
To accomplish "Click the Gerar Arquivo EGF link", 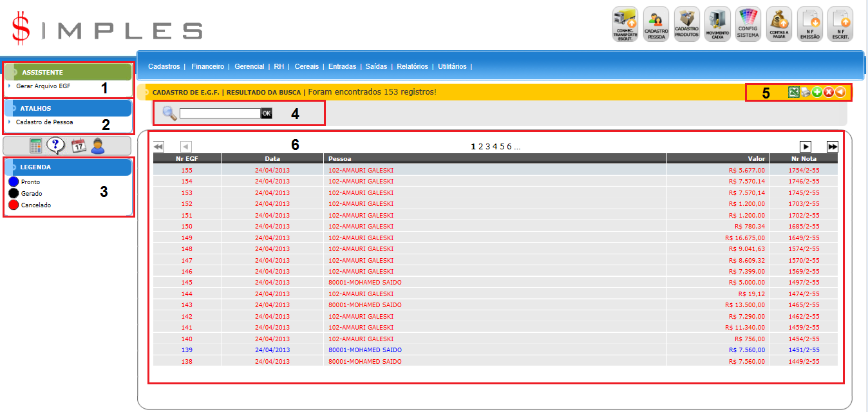I will click(43, 86).
